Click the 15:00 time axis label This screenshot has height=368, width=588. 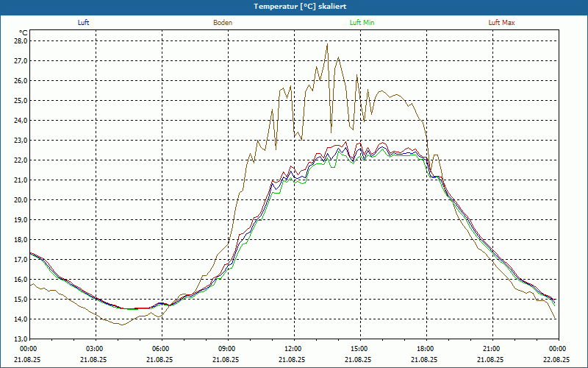pos(360,349)
